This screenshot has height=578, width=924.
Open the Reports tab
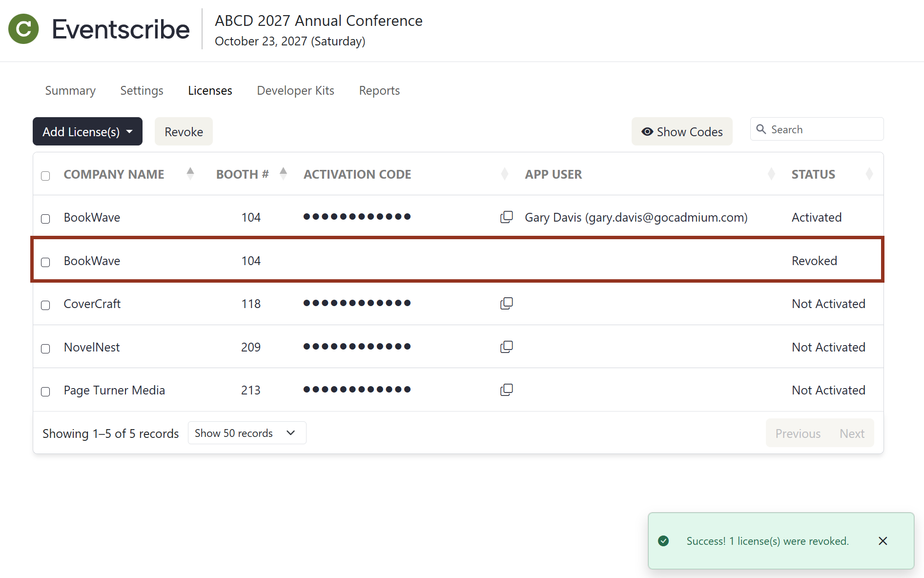coord(379,90)
